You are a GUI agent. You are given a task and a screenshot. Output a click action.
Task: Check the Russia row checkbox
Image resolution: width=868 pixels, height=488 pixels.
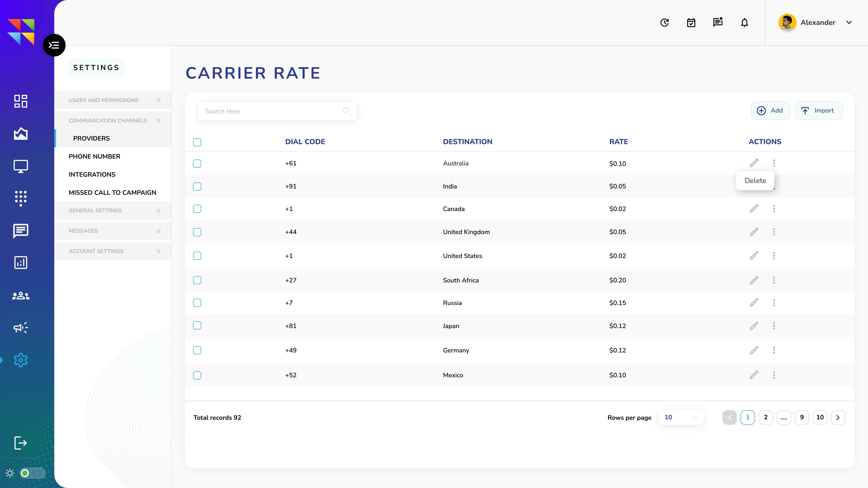(x=197, y=303)
